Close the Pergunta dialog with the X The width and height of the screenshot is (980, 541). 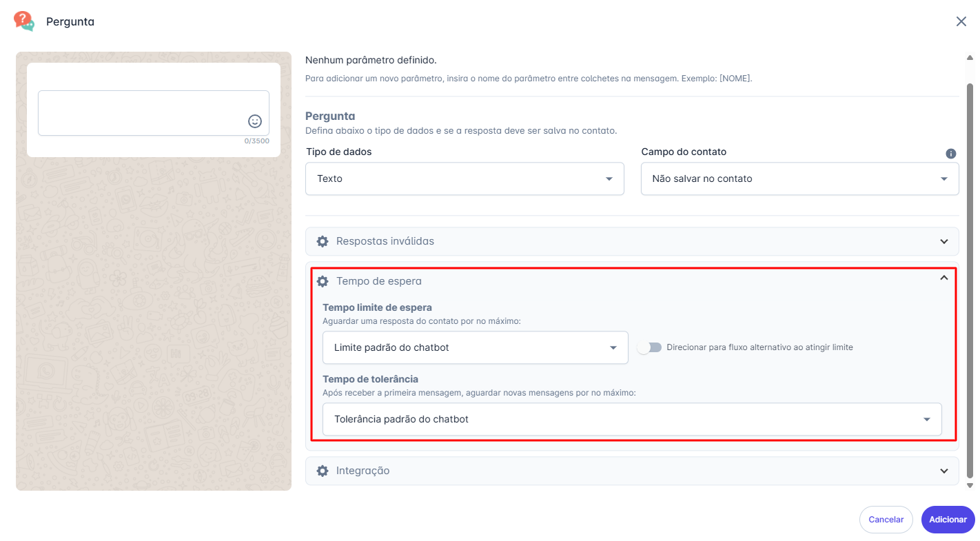[x=961, y=21]
